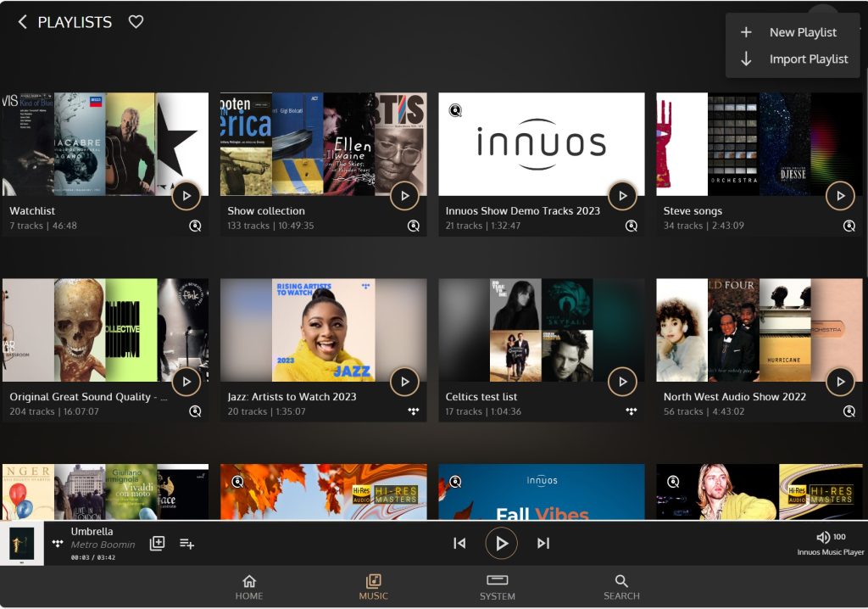Screen dimensions: 868x609
Task: Click the 133 tracks duration text
Action: tap(270, 226)
